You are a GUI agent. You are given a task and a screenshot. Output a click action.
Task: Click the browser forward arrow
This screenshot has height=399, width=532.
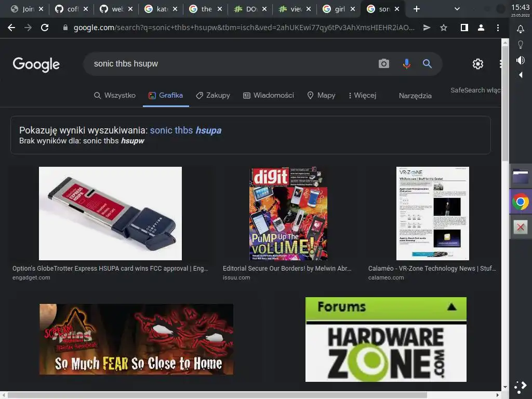tap(28, 28)
